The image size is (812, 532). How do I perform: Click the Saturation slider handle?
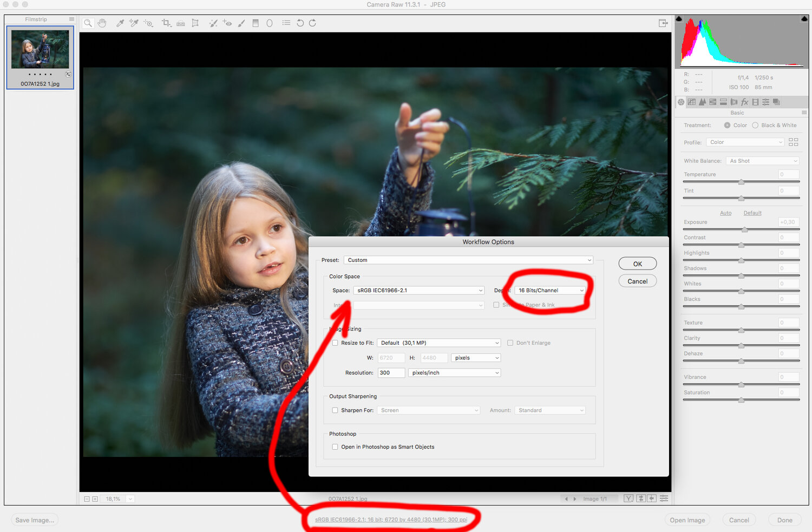pyautogui.click(x=741, y=400)
